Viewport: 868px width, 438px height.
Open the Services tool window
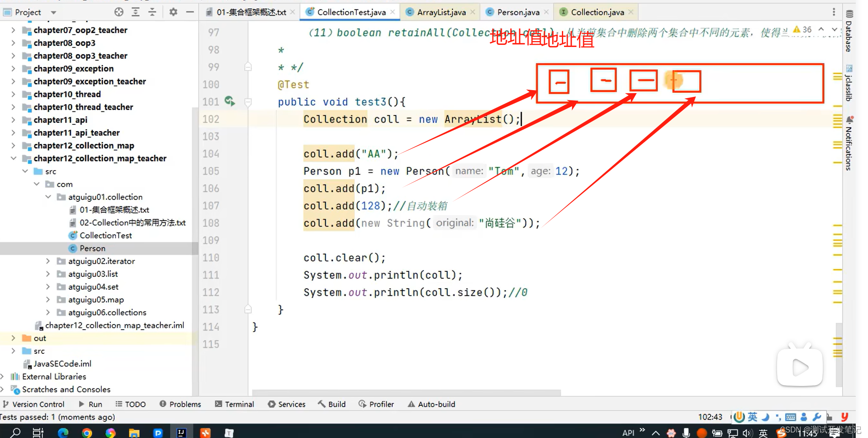point(287,404)
